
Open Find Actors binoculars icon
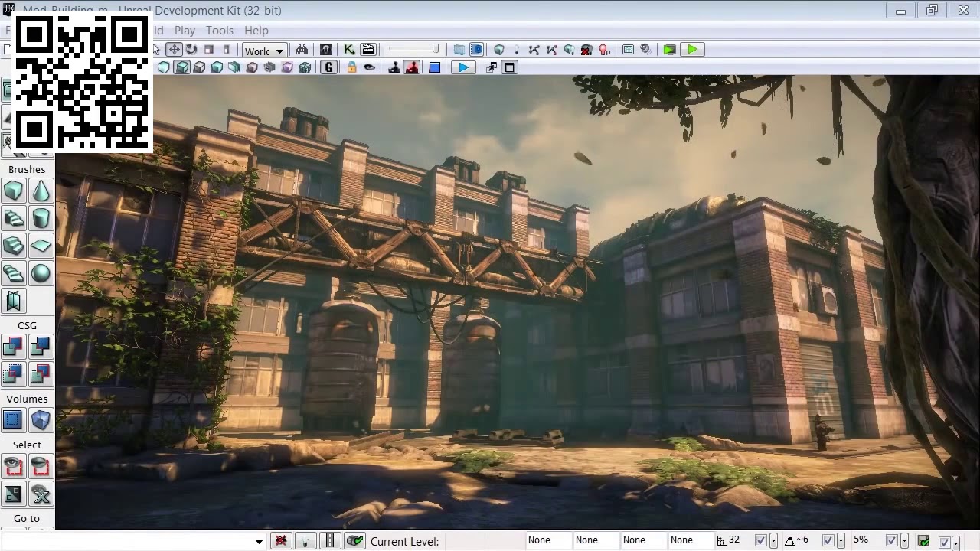tap(302, 50)
